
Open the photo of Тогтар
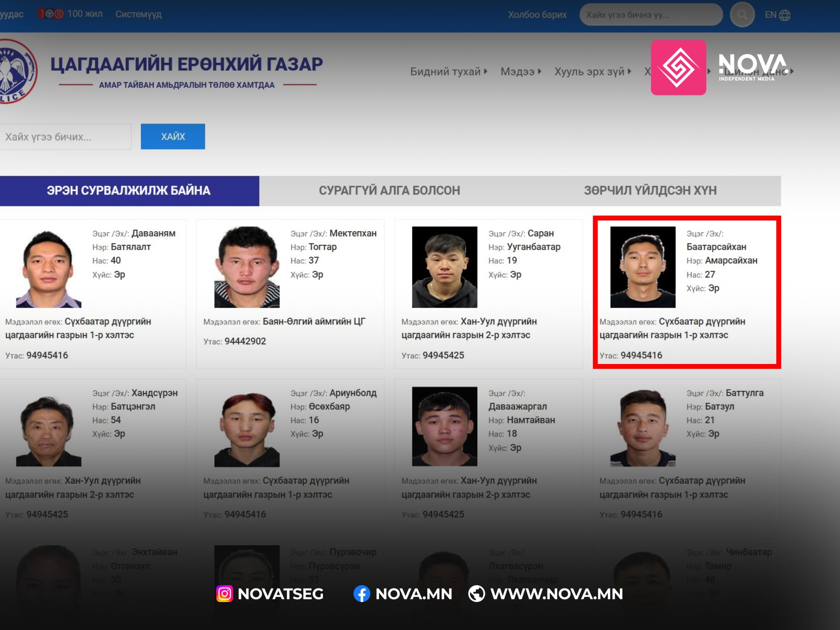247,267
